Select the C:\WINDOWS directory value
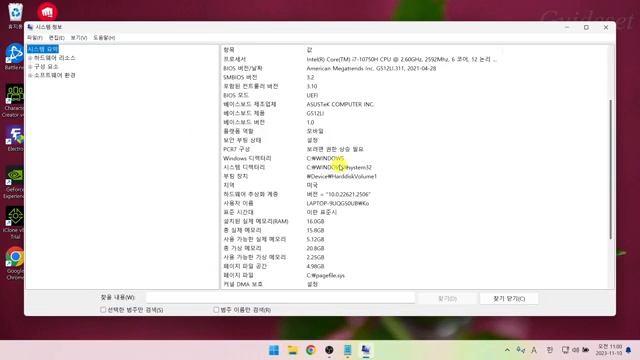Viewport: 640px width, 360px height. (325, 158)
